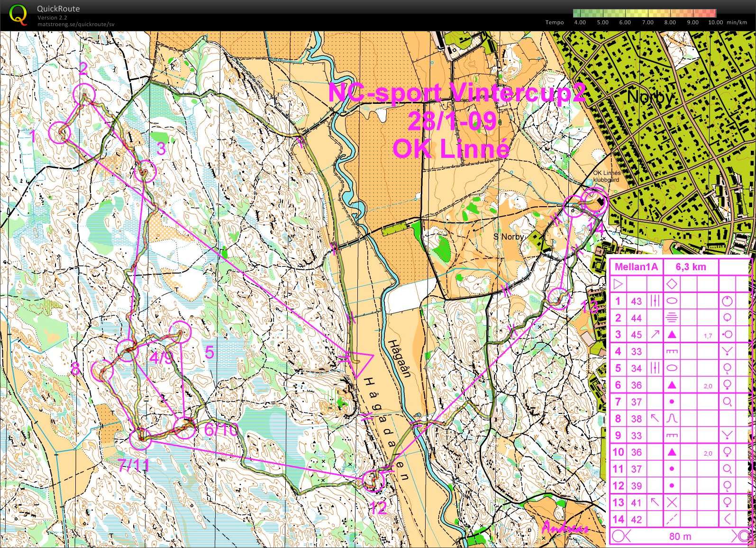Click control code 41 in row 13
Image resolution: width=756 pixels, height=548 pixels.
636,502
